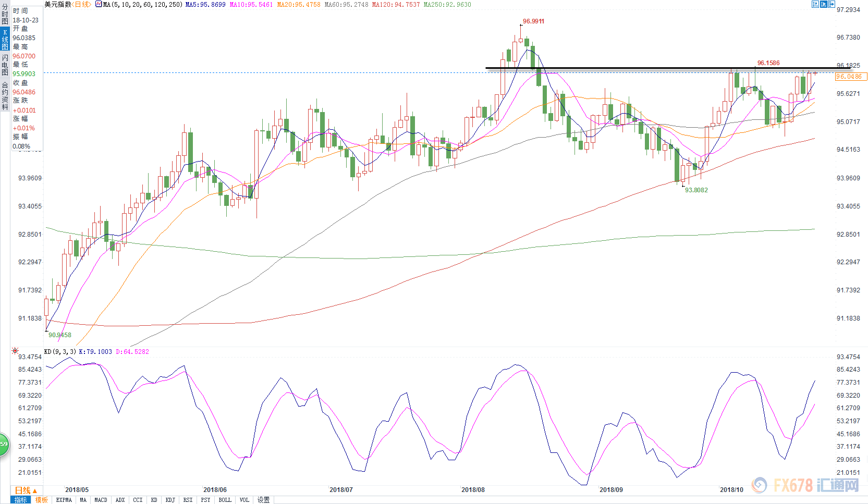The width and height of the screenshot is (868, 504).
Task: Click the +0.0101 change value
Action: click(x=24, y=110)
